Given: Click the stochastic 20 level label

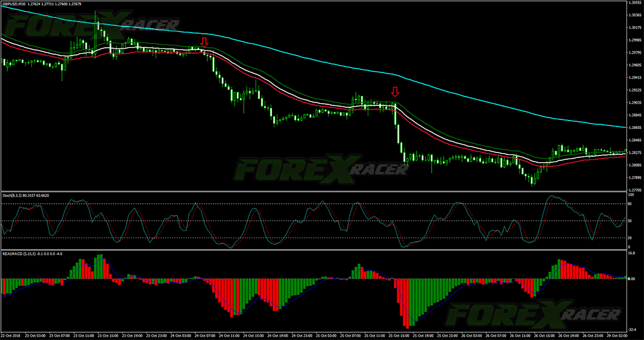Looking at the screenshot, I should tap(631, 238).
